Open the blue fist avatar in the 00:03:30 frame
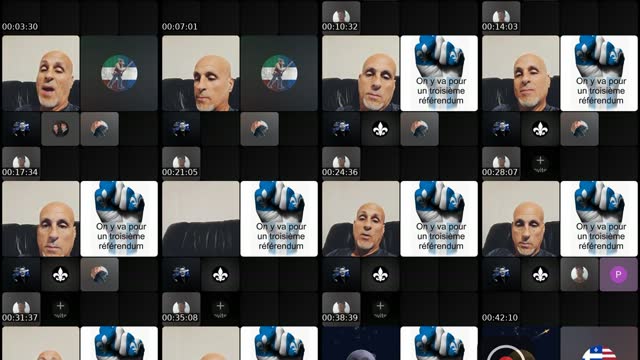The height and width of the screenshot is (360, 640). click(x=21, y=129)
